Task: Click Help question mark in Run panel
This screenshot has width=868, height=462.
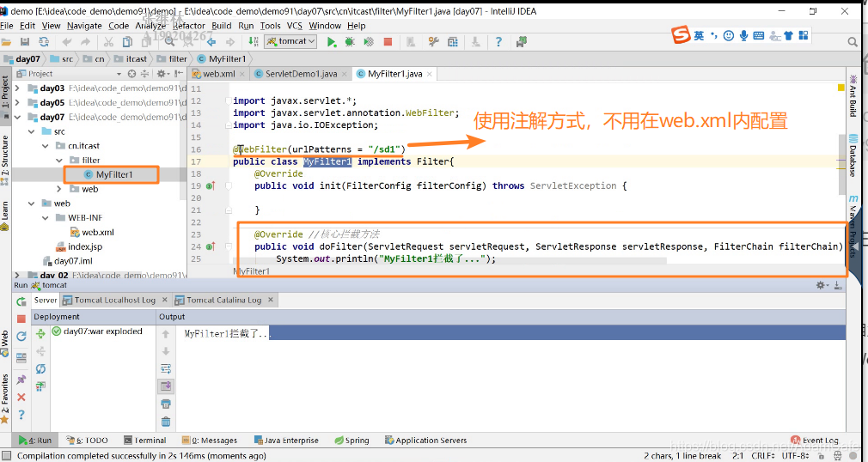Action: pos(21,415)
